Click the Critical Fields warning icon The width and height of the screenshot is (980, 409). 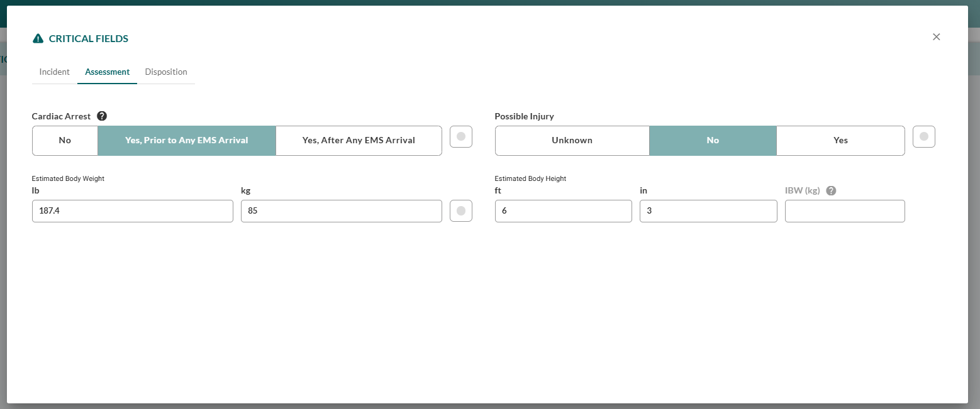click(38, 38)
